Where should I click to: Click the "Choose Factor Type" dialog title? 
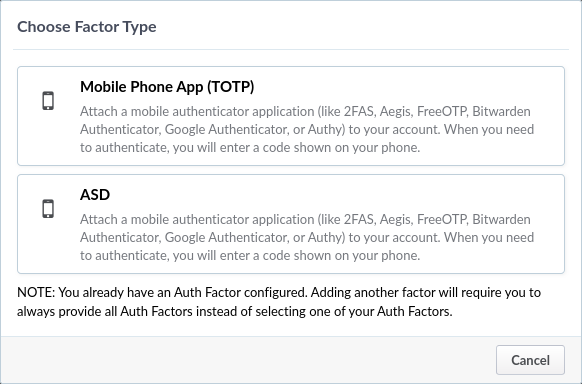tap(87, 27)
